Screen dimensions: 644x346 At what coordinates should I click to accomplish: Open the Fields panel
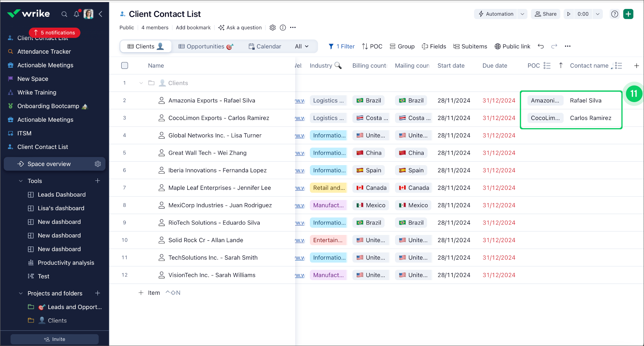click(x=434, y=46)
